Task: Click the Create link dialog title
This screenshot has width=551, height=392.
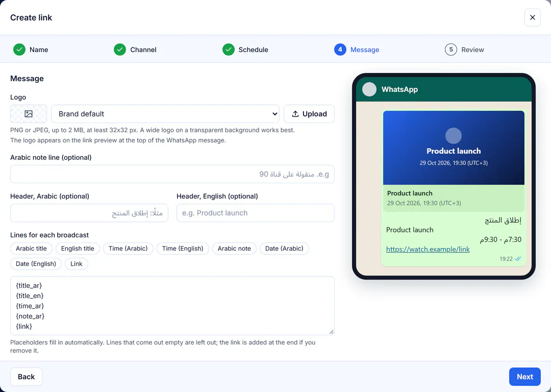Action: click(x=31, y=17)
